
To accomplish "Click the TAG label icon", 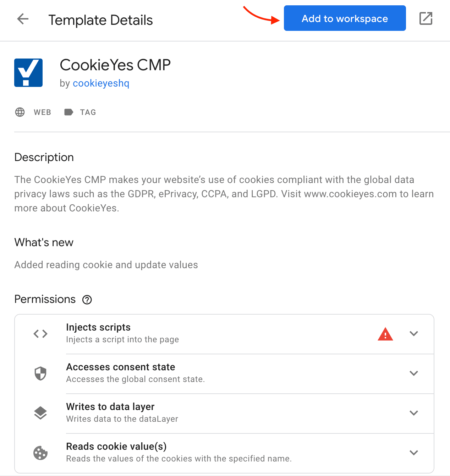I will point(68,112).
